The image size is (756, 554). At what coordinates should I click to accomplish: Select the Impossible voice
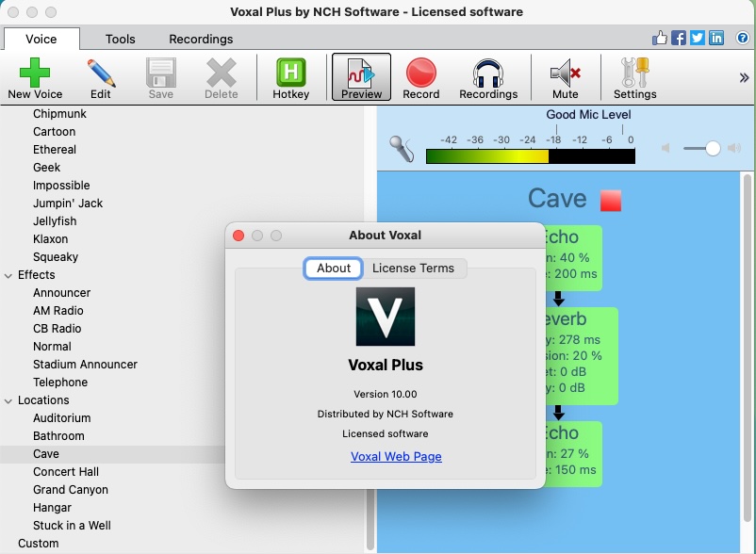[x=61, y=185]
